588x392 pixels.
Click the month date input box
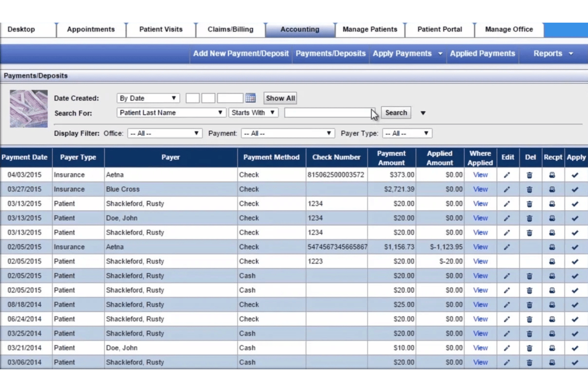[193, 98]
